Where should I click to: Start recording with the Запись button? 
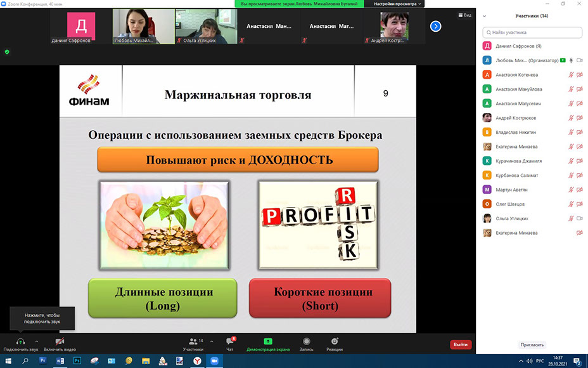coord(306,342)
